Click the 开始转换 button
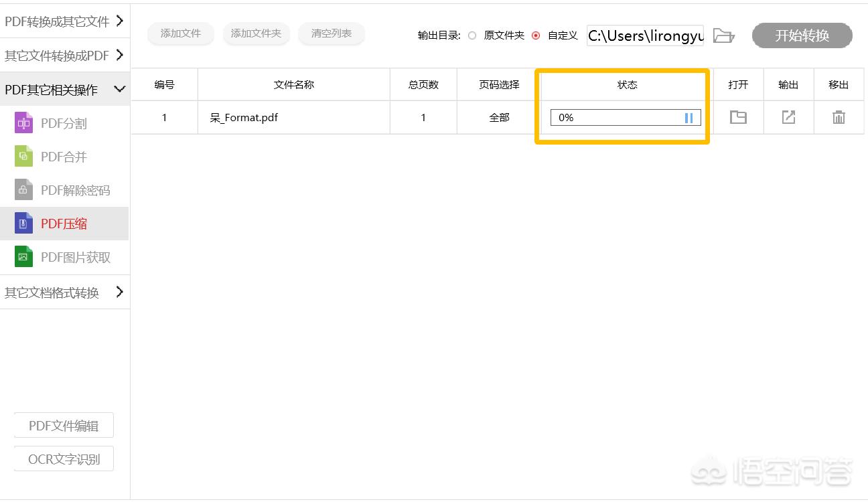 point(802,36)
